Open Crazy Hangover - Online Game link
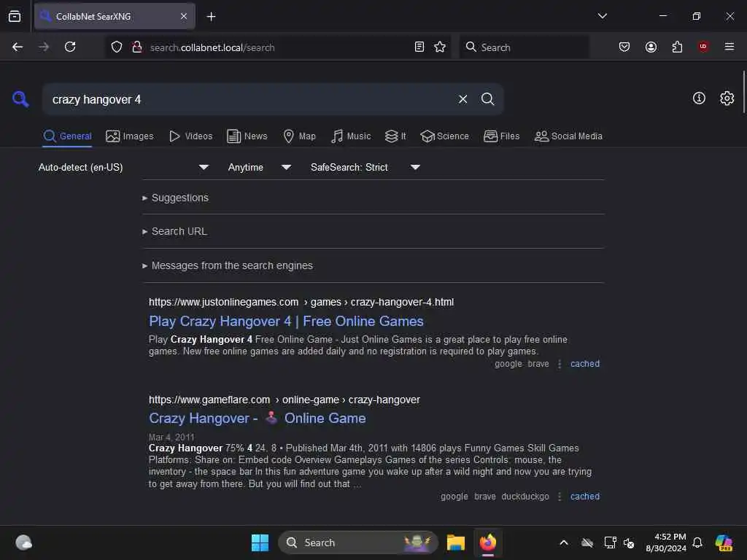 click(258, 418)
